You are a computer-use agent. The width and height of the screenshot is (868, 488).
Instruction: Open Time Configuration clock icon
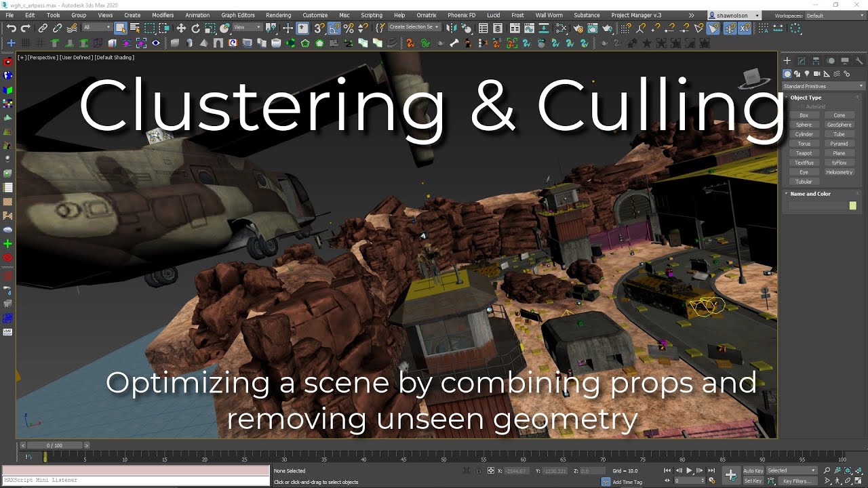click(712, 481)
